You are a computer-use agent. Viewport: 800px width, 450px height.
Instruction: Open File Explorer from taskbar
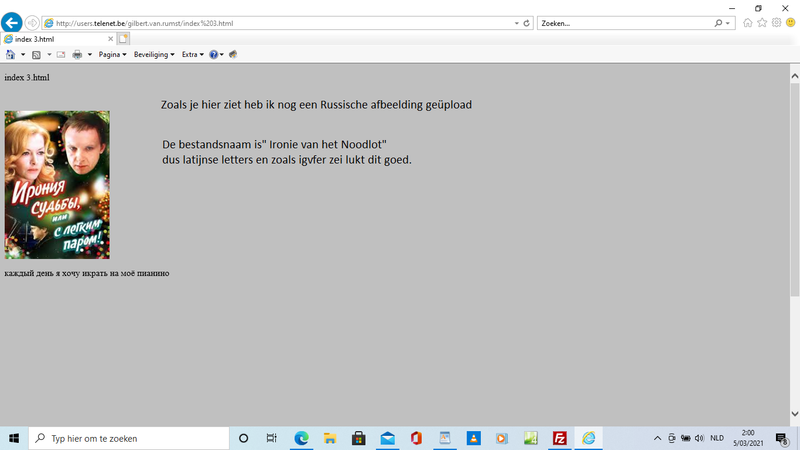pyautogui.click(x=330, y=438)
